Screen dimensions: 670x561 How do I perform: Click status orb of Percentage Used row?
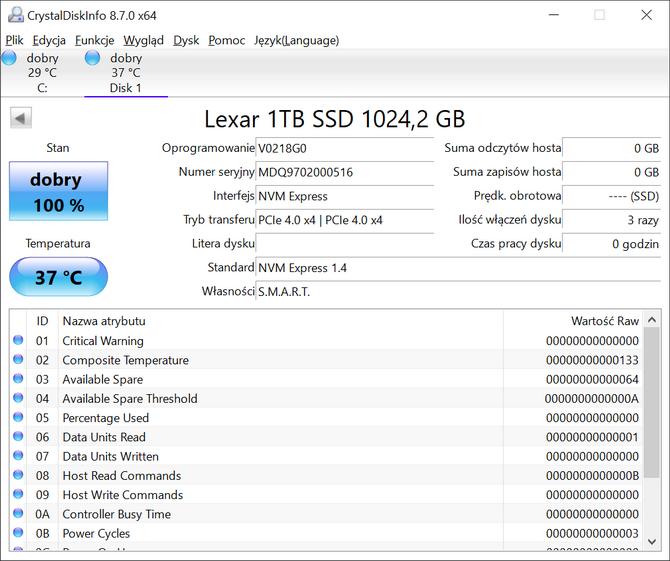tap(18, 417)
